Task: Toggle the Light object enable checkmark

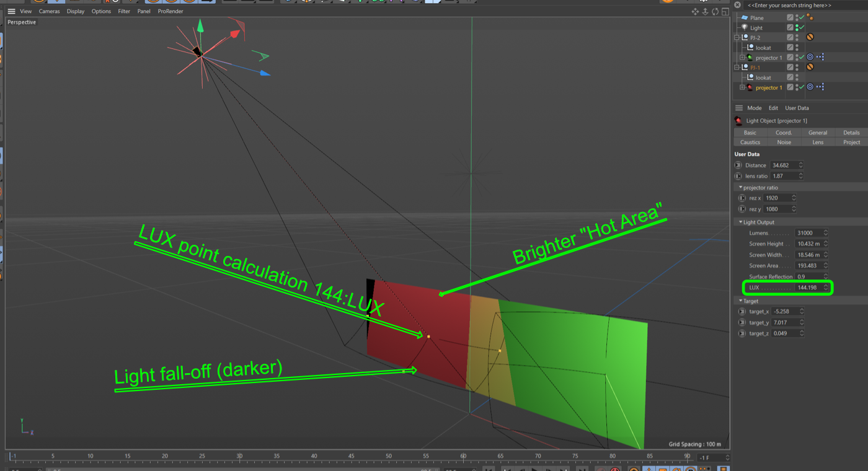Action: [802, 27]
